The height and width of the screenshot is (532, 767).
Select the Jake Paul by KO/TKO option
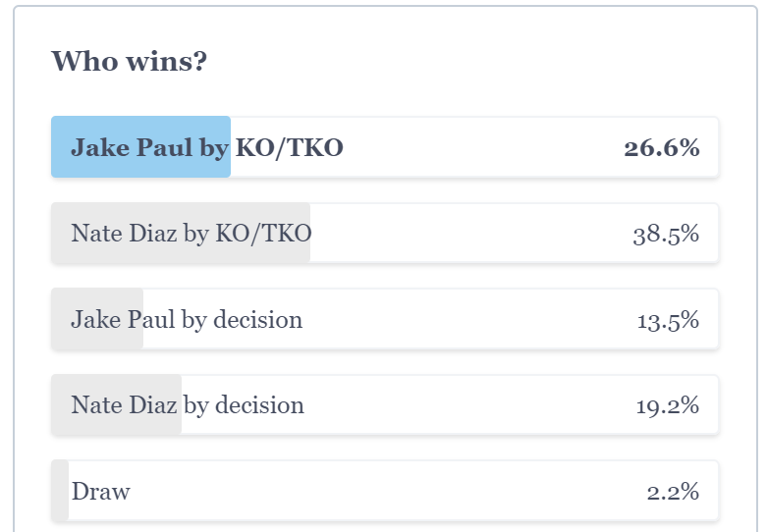click(385, 146)
